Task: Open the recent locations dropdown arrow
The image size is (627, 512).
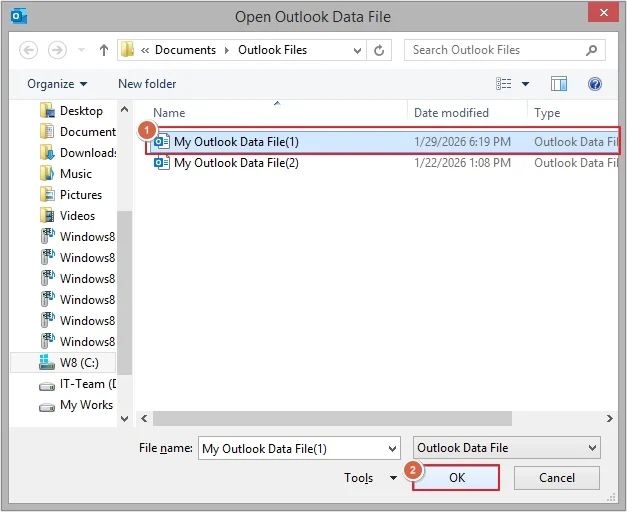Action: coord(81,50)
